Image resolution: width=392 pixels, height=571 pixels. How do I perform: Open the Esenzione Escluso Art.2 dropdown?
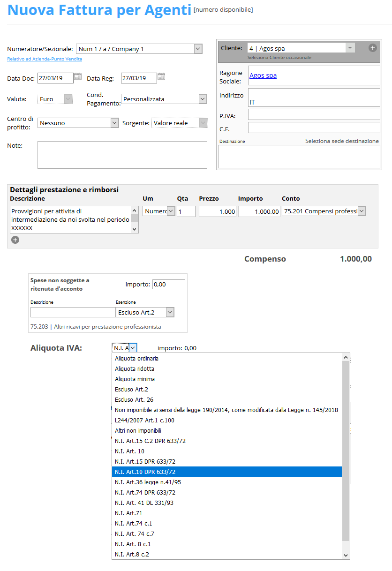170,312
